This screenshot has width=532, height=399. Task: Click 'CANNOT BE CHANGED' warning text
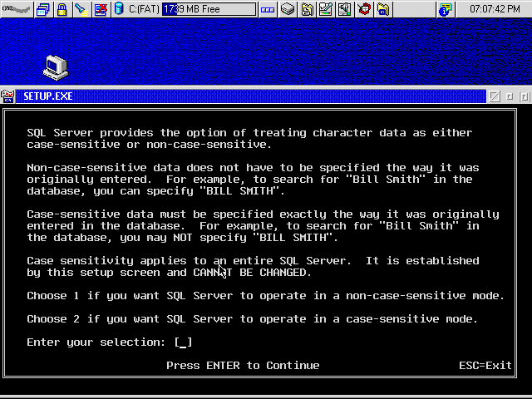pyautogui.click(x=252, y=273)
